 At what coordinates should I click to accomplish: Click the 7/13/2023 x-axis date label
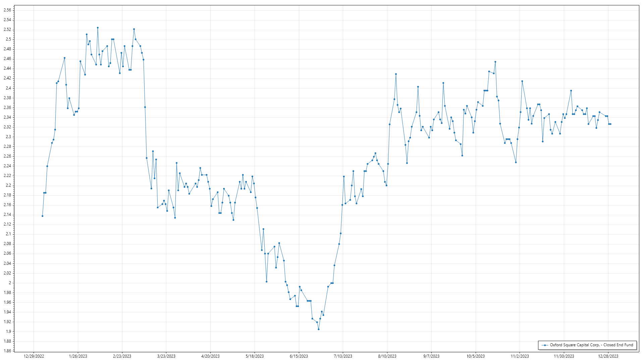(x=343, y=356)
